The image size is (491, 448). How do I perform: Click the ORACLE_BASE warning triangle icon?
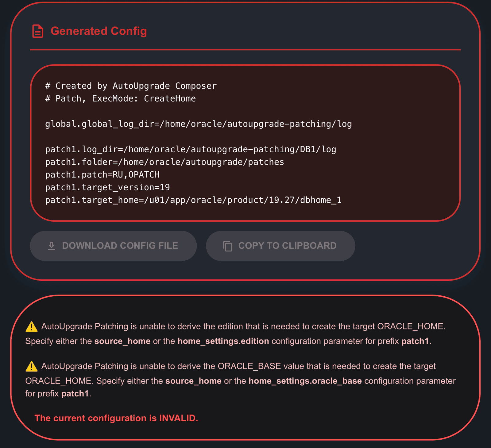click(31, 366)
